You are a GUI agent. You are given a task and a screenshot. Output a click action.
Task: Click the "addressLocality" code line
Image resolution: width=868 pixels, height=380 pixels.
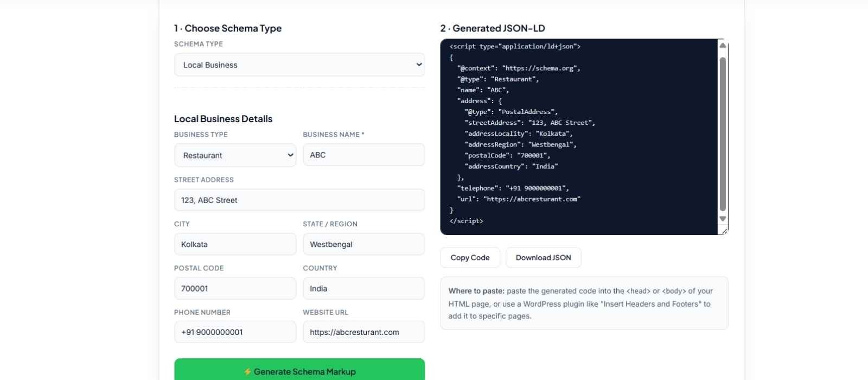tap(519, 134)
